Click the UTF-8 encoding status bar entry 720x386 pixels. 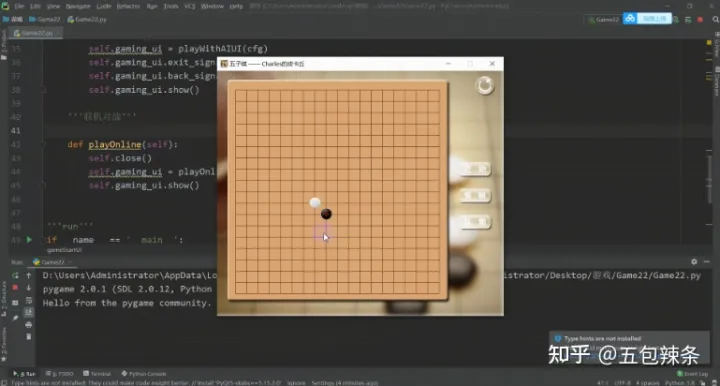pyautogui.click(x=622, y=383)
